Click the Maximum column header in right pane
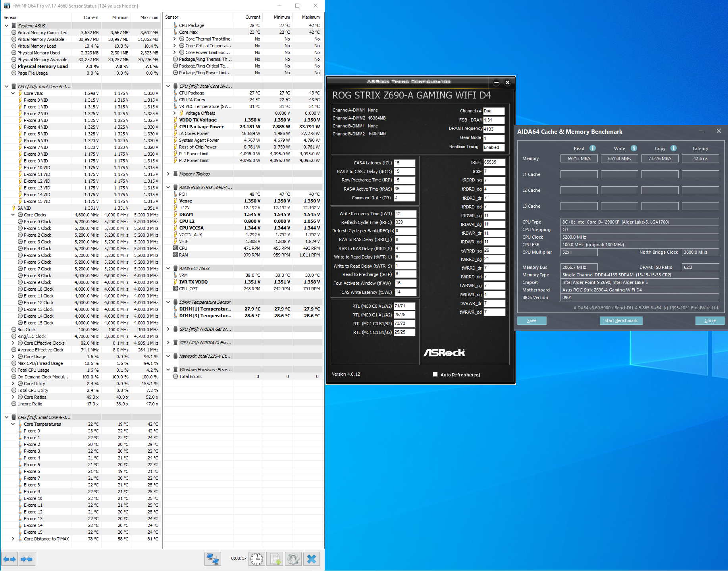The image size is (728, 571). tap(307, 17)
